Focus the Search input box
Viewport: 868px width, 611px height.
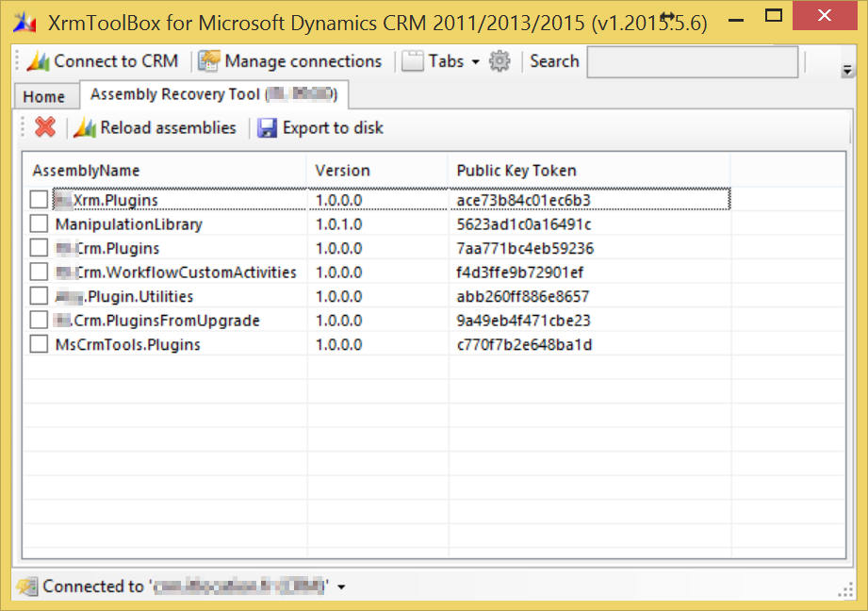[x=692, y=61]
